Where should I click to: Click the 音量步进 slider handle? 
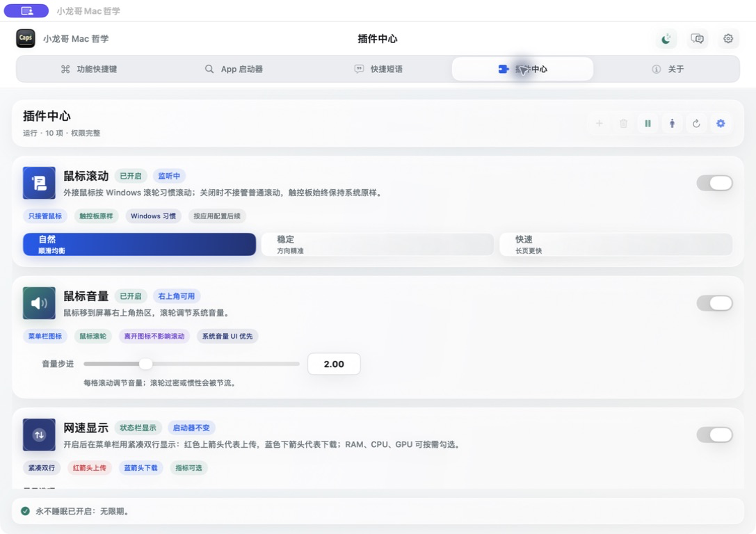(x=145, y=364)
